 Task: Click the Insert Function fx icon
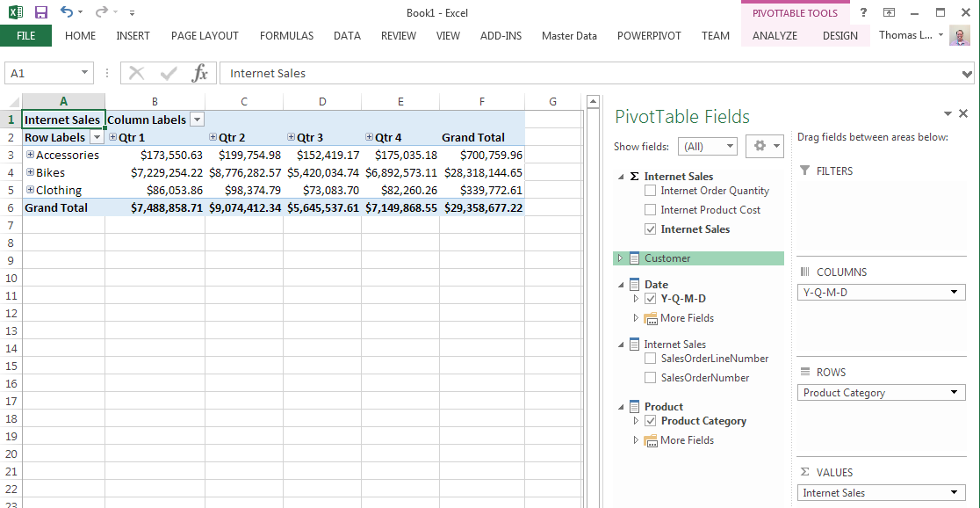click(200, 73)
